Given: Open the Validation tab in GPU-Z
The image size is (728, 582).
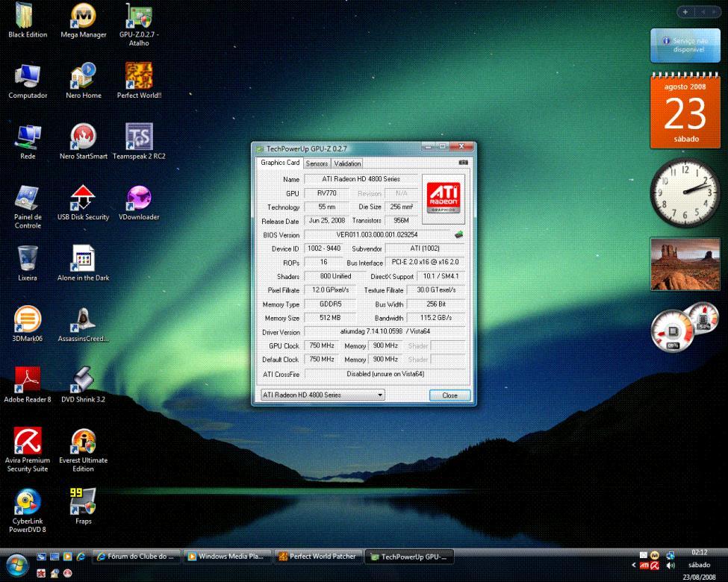Looking at the screenshot, I should (347, 163).
